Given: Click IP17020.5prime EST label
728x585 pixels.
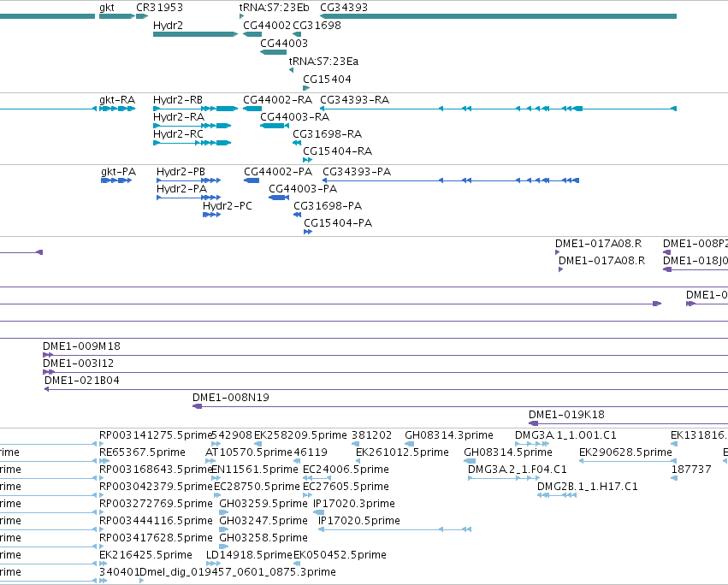Looking at the screenshot, I should coord(359,522).
